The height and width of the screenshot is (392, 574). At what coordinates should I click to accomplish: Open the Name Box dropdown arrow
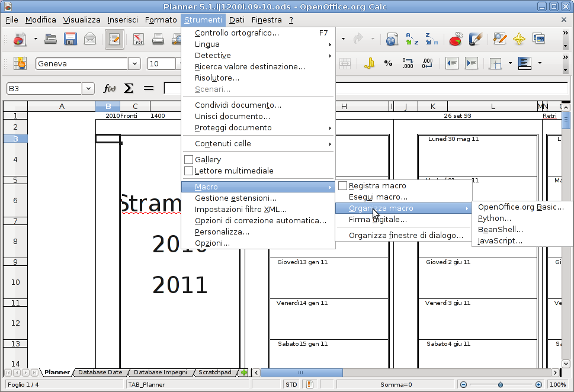point(88,89)
